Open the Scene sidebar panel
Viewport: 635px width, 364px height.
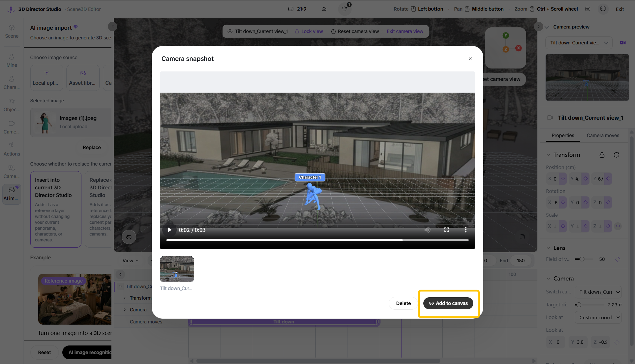[12, 31]
